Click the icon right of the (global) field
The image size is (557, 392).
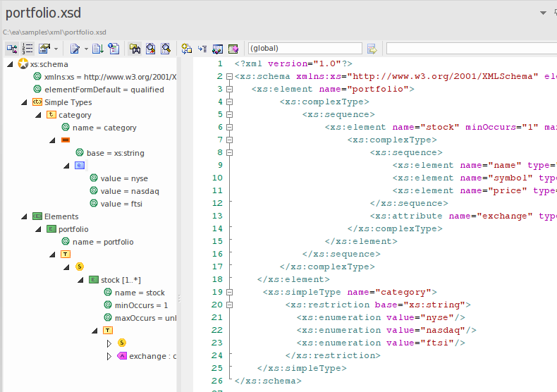click(372, 49)
